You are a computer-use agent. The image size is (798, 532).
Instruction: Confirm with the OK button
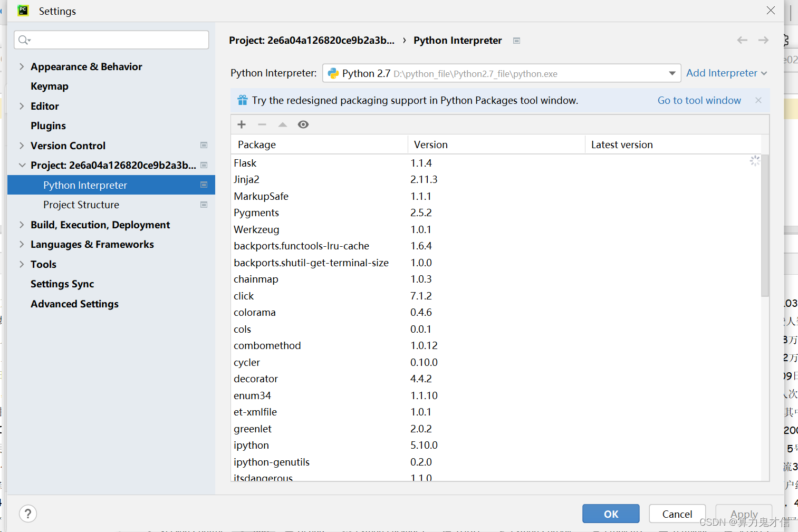611,514
